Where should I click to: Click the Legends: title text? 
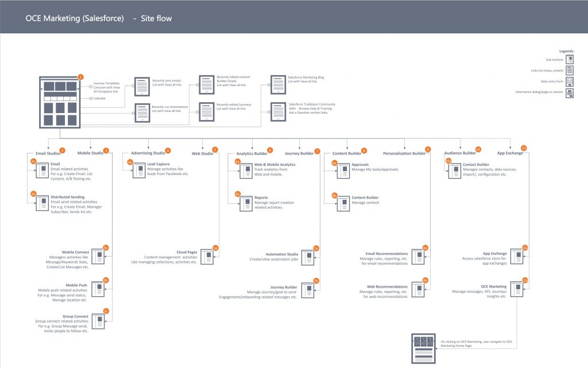[x=567, y=51]
